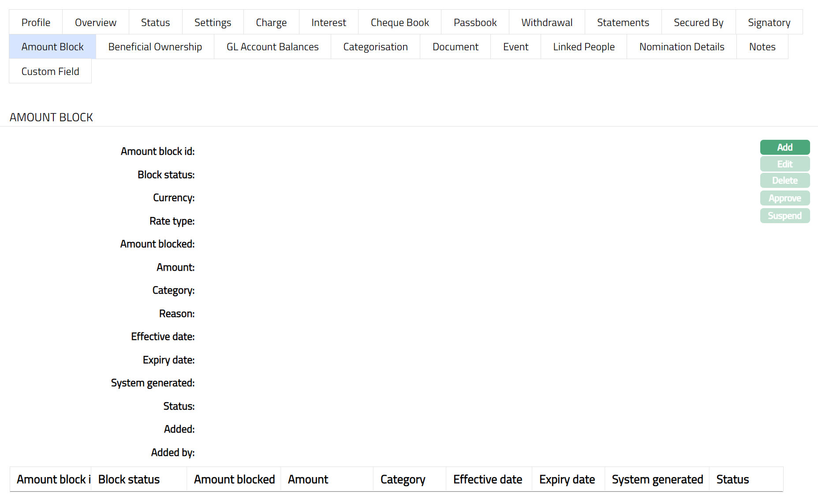The height and width of the screenshot is (504, 818).
Task: Click the Block status column header
Action: (x=129, y=479)
